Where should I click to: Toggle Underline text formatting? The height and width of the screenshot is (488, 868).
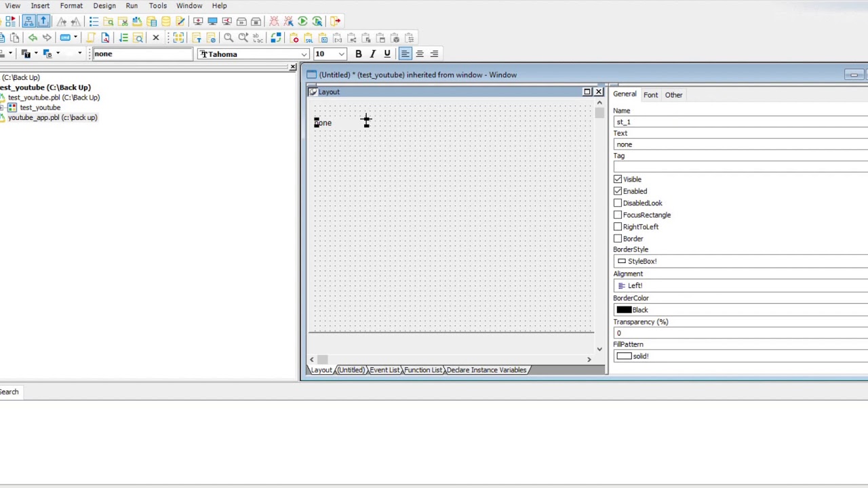(x=387, y=54)
